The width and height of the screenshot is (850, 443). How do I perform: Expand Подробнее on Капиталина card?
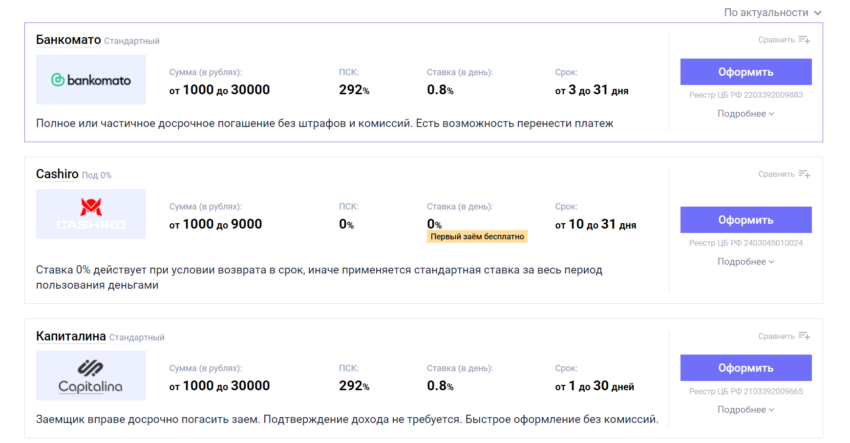point(746,410)
